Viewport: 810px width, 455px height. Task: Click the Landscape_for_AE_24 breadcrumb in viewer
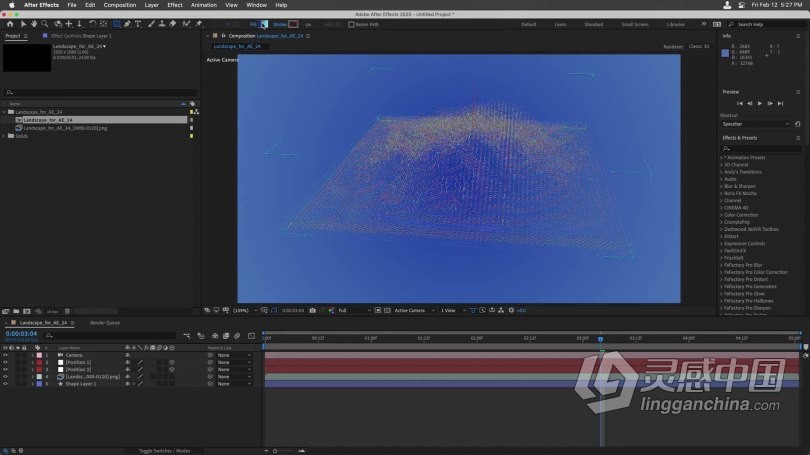[x=237, y=46]
